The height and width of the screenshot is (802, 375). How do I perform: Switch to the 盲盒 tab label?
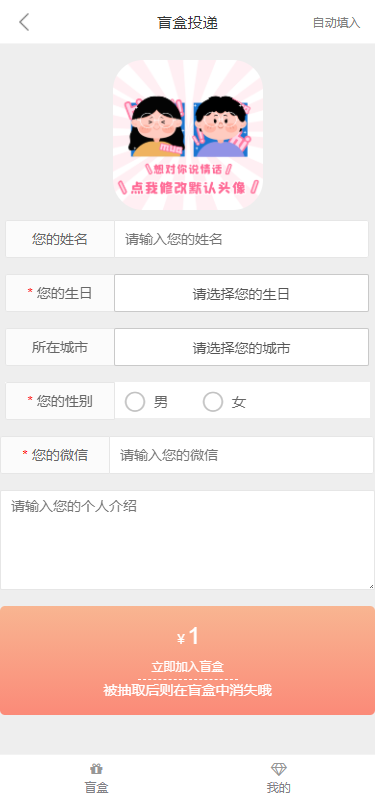[96, 787]
